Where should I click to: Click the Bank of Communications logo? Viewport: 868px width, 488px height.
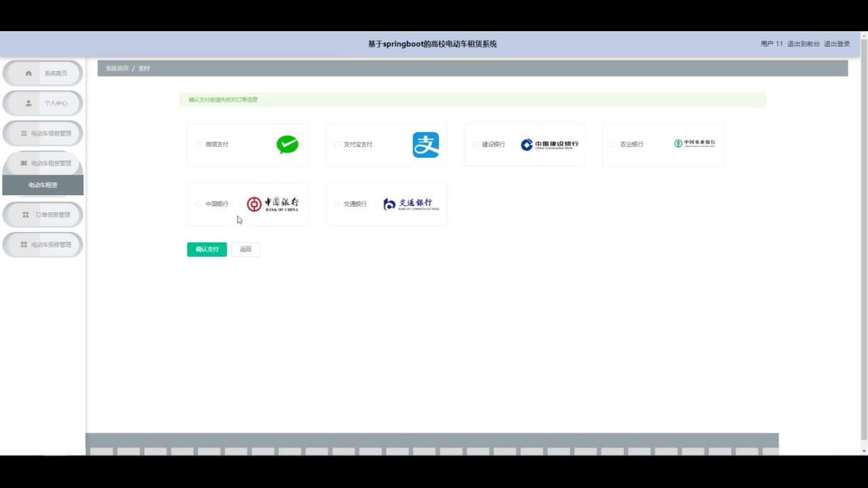(x=411, y=204)
